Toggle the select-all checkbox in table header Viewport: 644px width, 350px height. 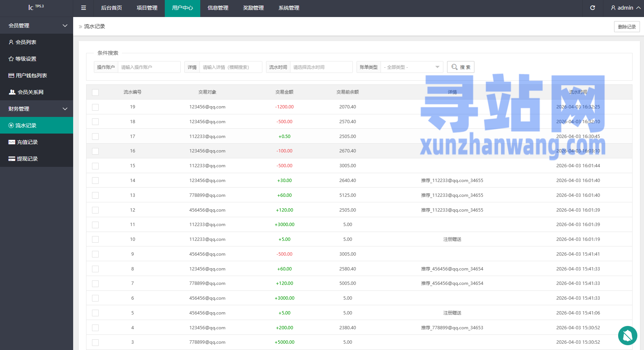pyautogui.click(x=95, y=92)
